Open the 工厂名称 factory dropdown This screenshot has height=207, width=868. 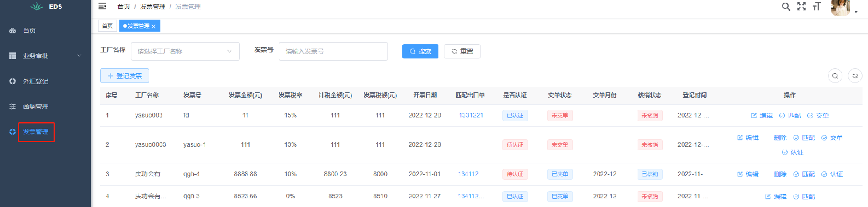pos(185,51)
